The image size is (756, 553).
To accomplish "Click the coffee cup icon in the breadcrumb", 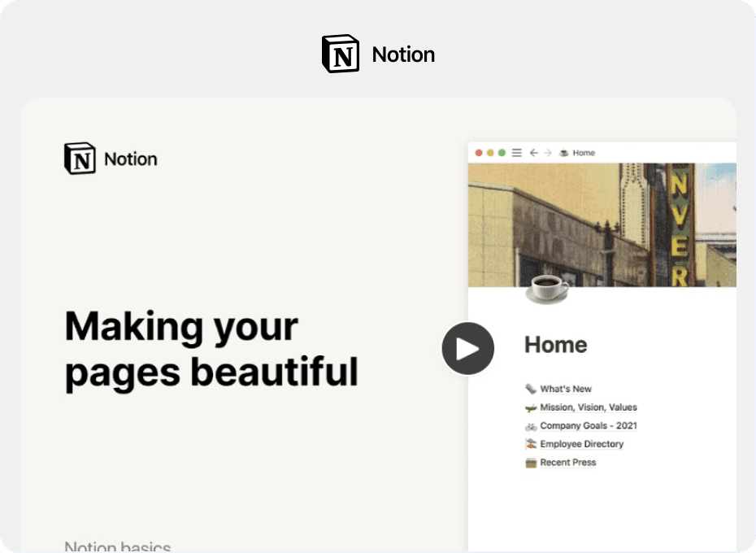I will click(563, 153).
